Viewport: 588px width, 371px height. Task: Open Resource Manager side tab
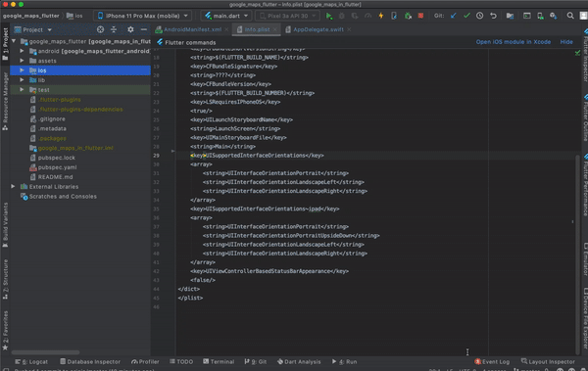5,101
